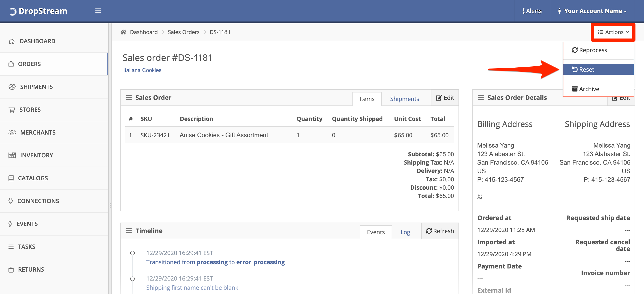The height and width of the screenshot is (294, 644).
Task: Open Shipments in sidebar
Action: tap(54, 87)
